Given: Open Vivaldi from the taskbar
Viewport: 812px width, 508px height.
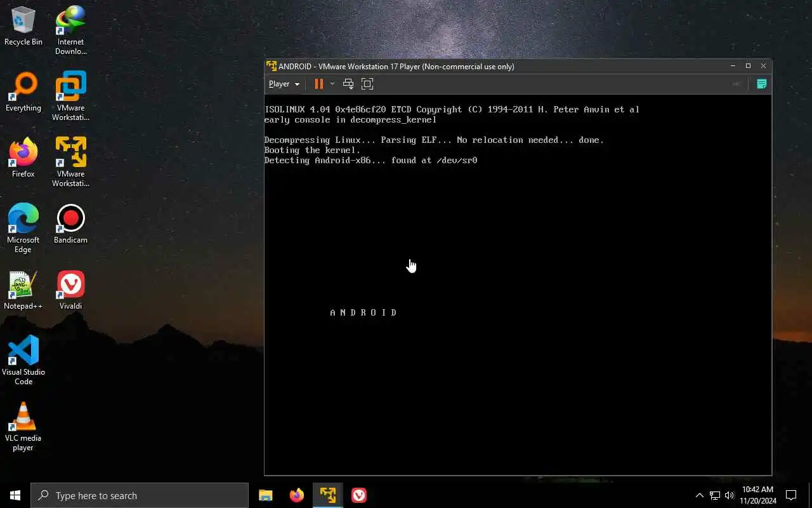Looking at the screenshot, I should pyautogui.click(x=359, y=495).
